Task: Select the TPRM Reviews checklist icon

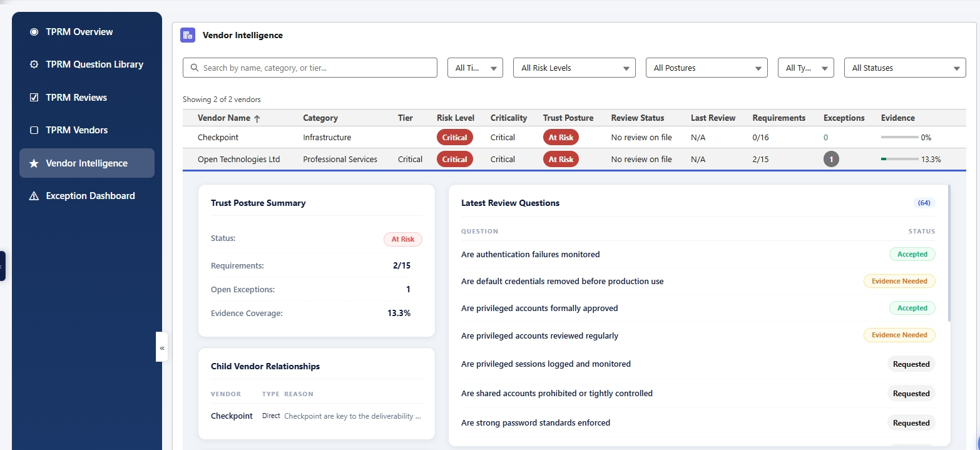Action: pos(34,97)
